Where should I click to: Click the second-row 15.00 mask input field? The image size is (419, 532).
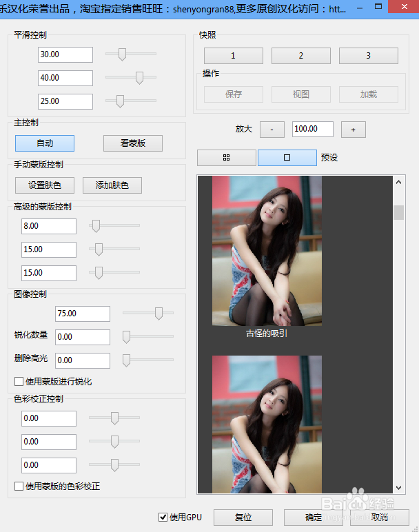(49, 249)
